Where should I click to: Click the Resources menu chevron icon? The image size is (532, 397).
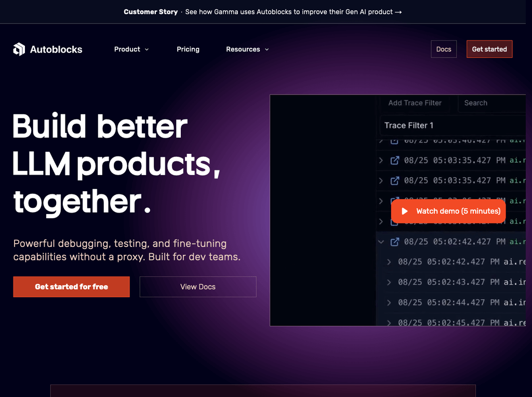(x=267, y=49)
